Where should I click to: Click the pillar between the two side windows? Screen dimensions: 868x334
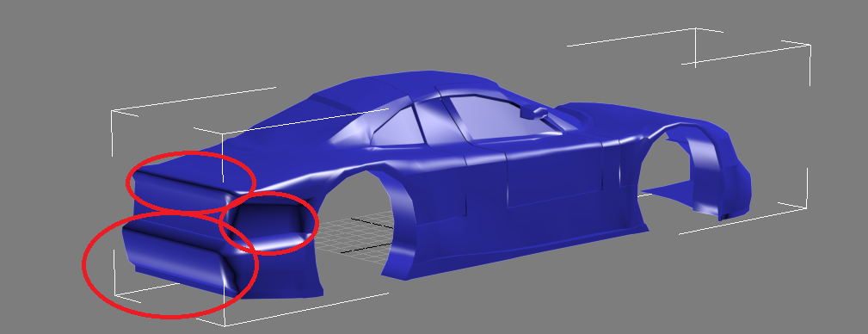435,123
